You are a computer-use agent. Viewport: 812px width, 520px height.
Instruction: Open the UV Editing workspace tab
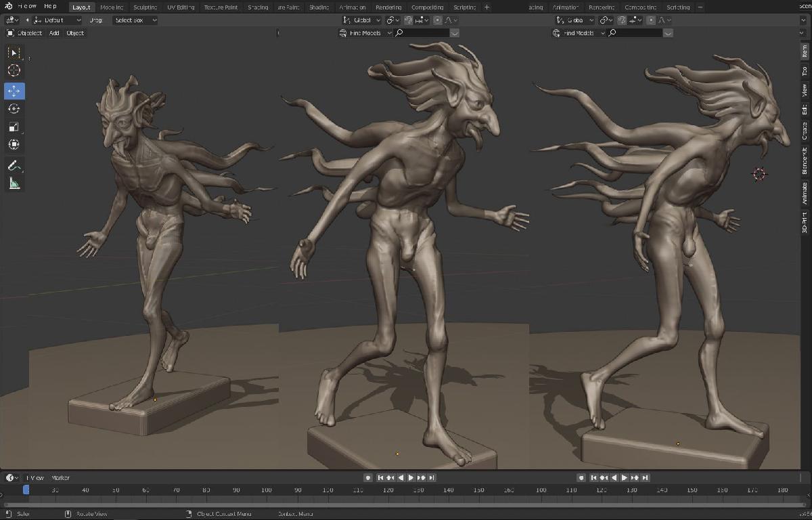coord(180,7)
